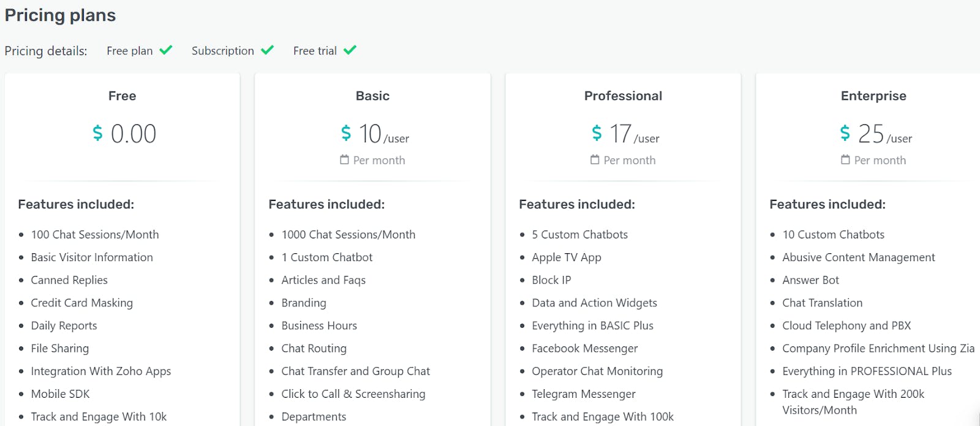Click the "Answer Bot" feature item

click(810, 280)
